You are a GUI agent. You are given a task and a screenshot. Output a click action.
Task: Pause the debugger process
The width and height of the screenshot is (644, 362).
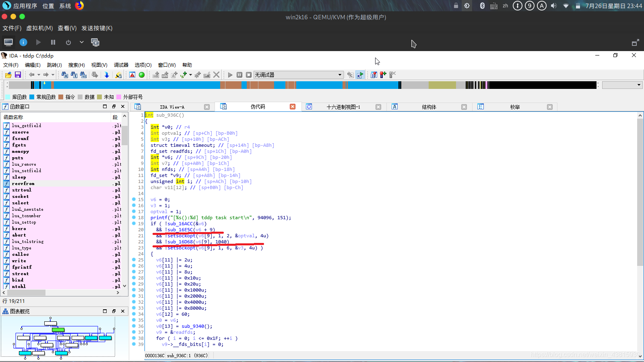(x=239, y=75)
